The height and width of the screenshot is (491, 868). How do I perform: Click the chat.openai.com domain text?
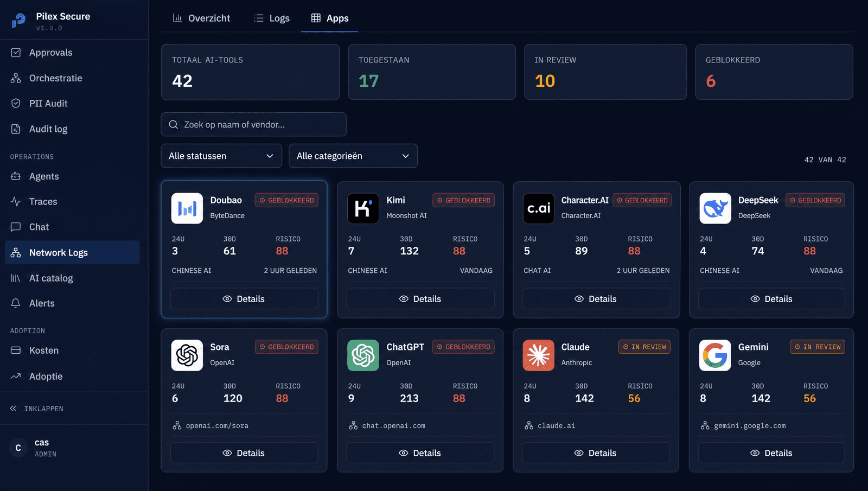coord(394,426)
